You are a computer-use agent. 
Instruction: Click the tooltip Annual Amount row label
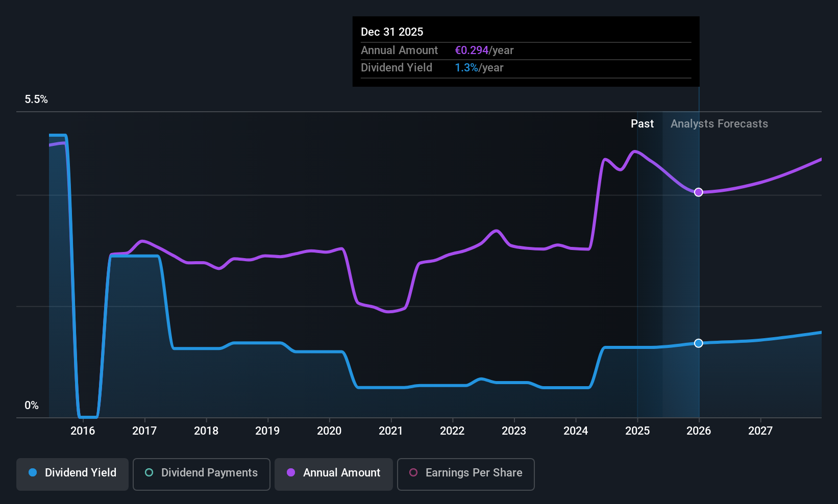pyautogui.click(x=399, y=51)
